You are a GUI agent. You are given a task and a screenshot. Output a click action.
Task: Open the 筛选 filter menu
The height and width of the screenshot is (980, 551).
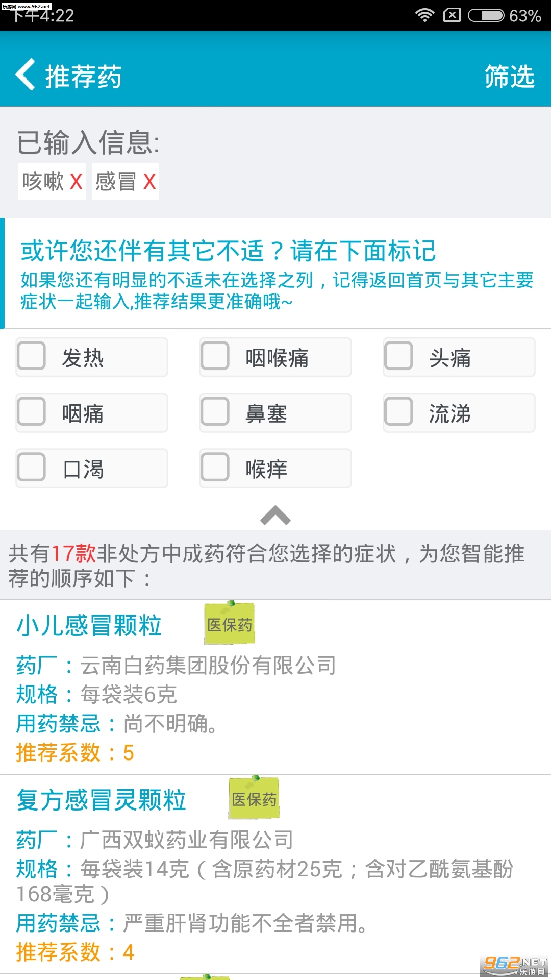pos(509,77)
